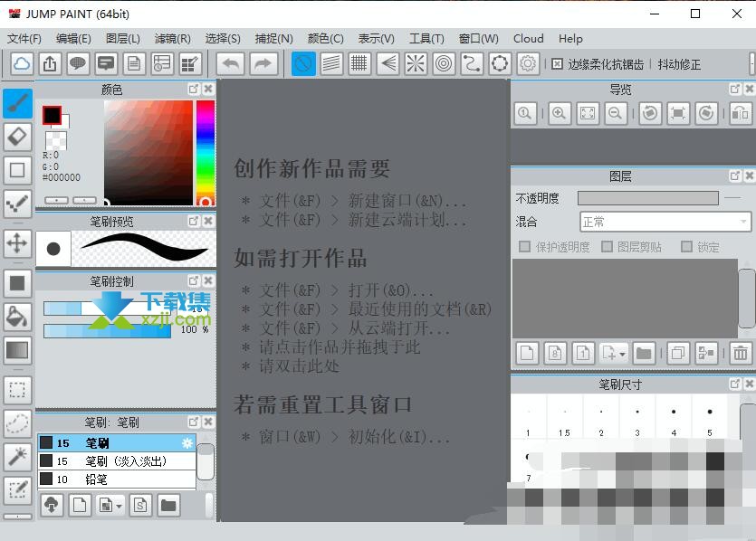The height and width of the screenshot is (541, 756).
Task: Download brushes from cloud icon
Action: [x=52, y=506]
